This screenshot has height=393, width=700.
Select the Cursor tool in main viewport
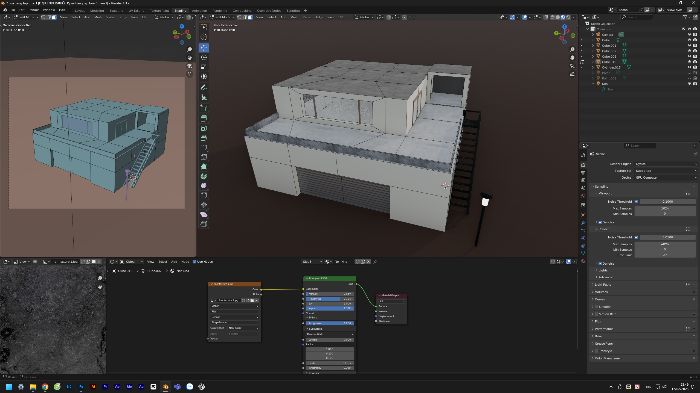[x=204, y=38]
